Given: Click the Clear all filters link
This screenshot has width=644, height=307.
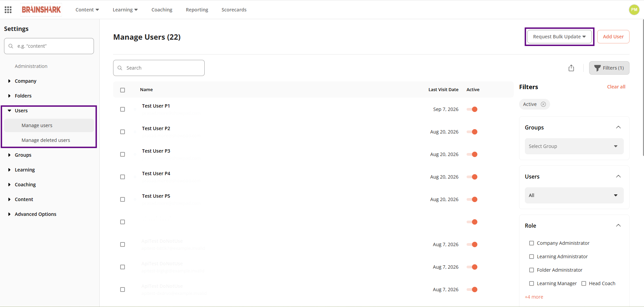Looking at the screenshot, I should [616, 87].
